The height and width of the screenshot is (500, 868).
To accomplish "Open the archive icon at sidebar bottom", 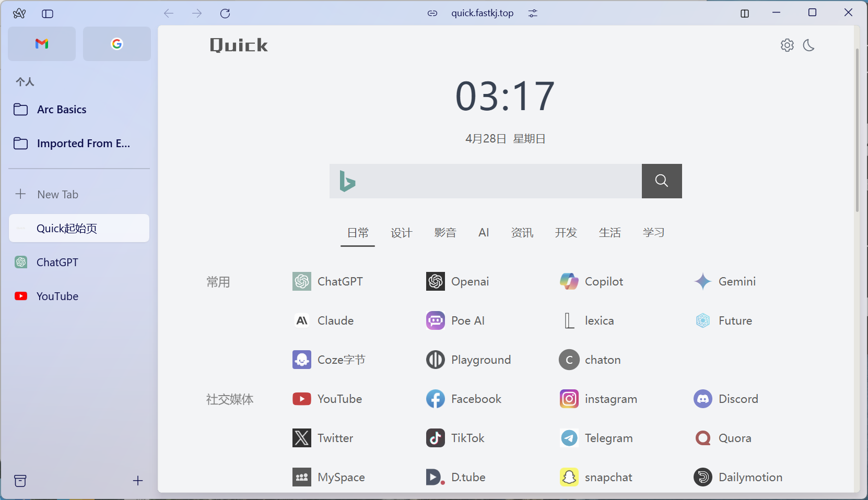I will 20,481.
